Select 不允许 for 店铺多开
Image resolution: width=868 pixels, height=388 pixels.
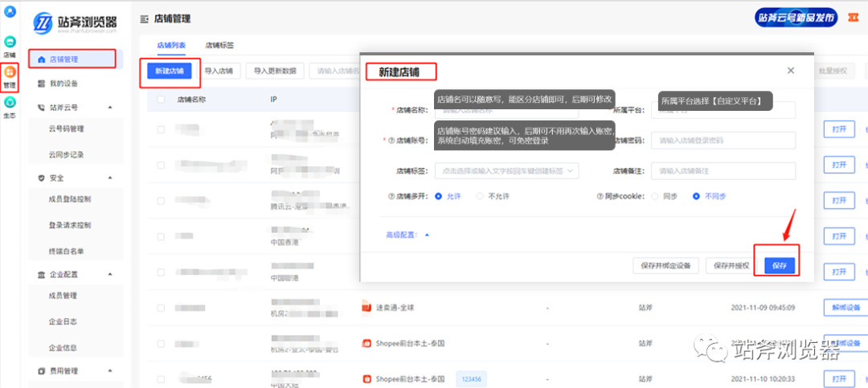(x=480, y=196)
